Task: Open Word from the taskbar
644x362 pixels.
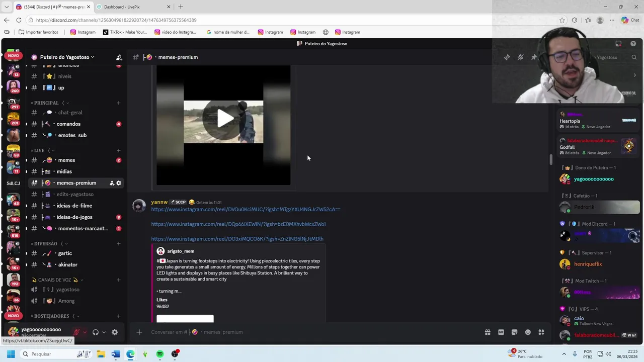Action: [x=115, y=354]
